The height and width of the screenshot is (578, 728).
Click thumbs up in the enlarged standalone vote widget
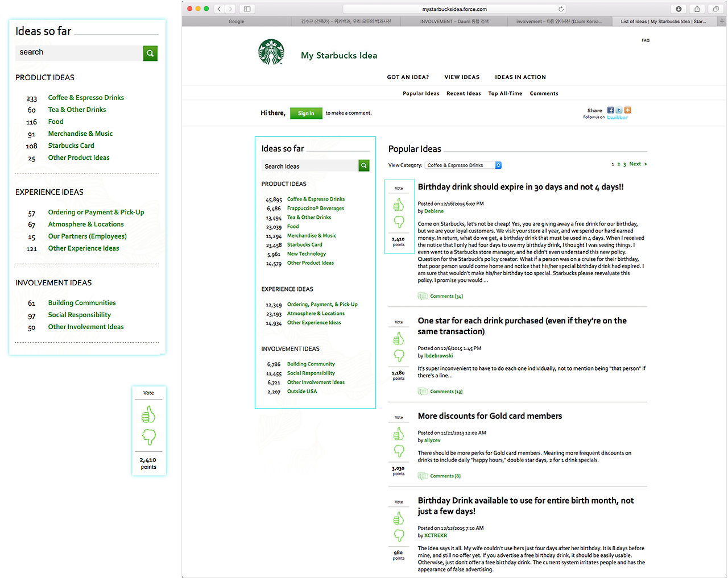pyautogui.click(x=148, y=414)
